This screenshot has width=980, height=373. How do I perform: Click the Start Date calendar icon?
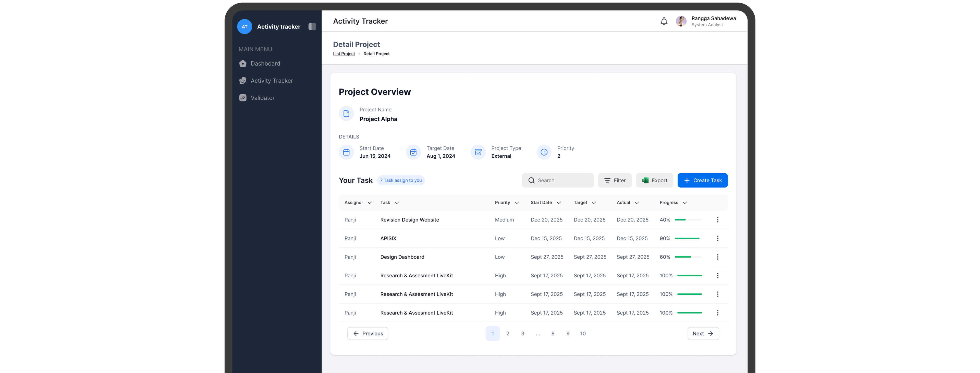(x=346, y=152)
